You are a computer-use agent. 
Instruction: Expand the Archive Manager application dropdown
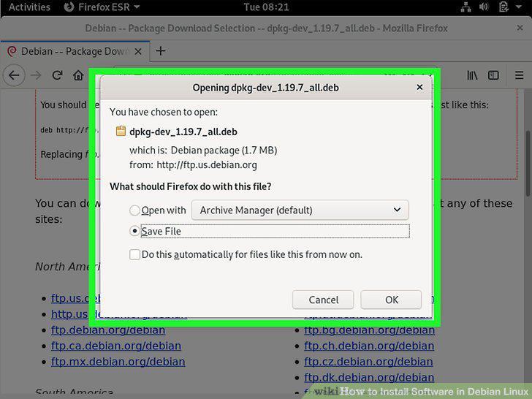pos(300,210)
